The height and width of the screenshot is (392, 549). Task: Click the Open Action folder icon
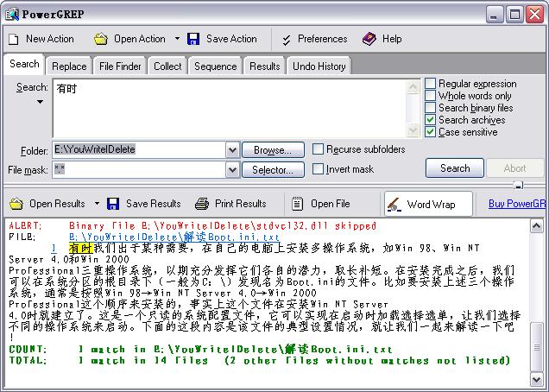tap(101, 39)
